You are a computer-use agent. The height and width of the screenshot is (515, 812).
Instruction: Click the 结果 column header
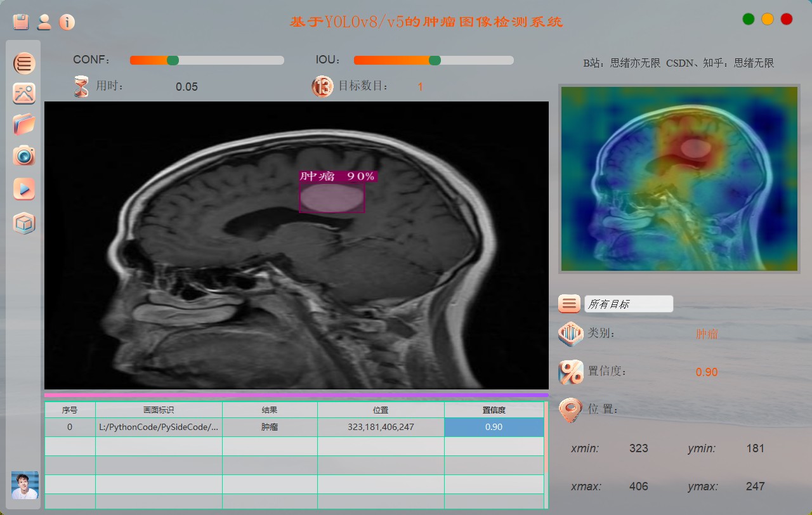click(x=270, y=410)
